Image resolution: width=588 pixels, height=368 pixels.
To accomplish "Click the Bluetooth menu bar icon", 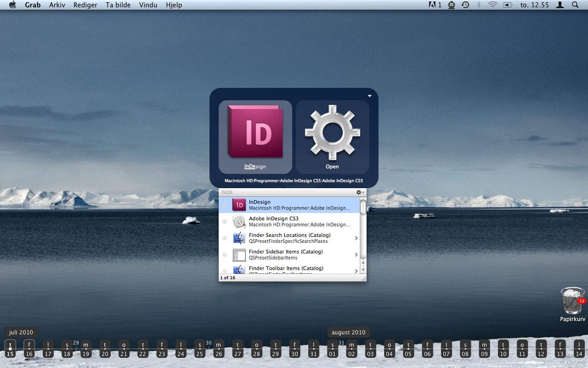I will (x=479, y=5).
